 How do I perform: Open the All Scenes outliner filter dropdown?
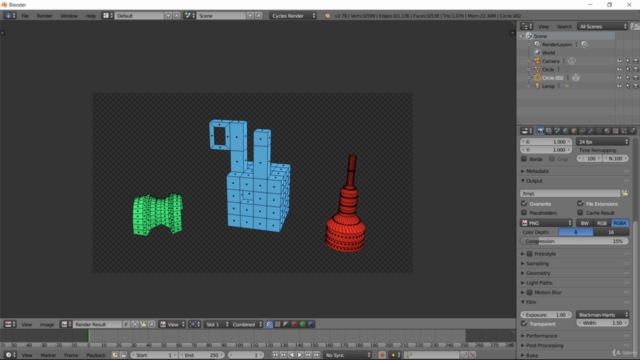pyautogui.click(x=602, y=27)
